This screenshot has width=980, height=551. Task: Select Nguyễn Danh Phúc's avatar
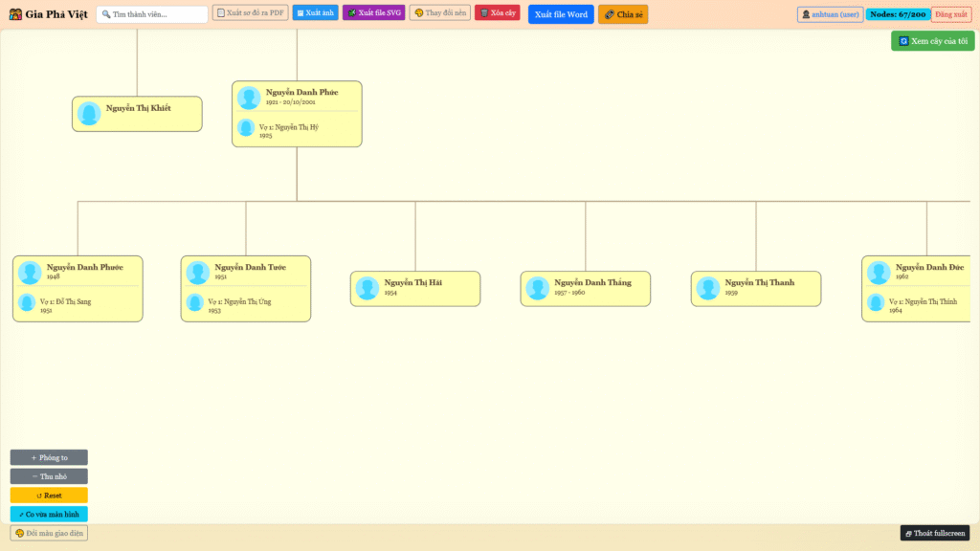point(249,99)
